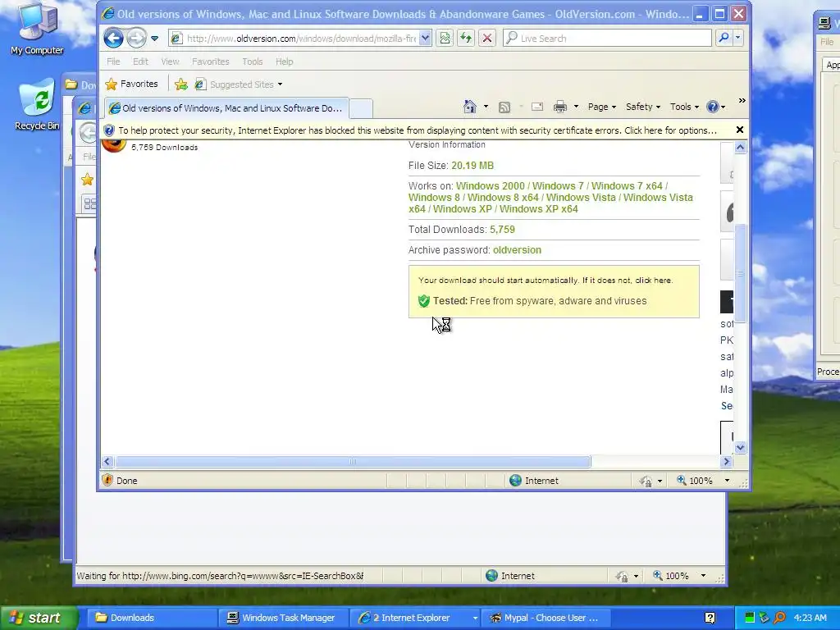Follow the Windows XP x64 link

[x=538, y=209]
